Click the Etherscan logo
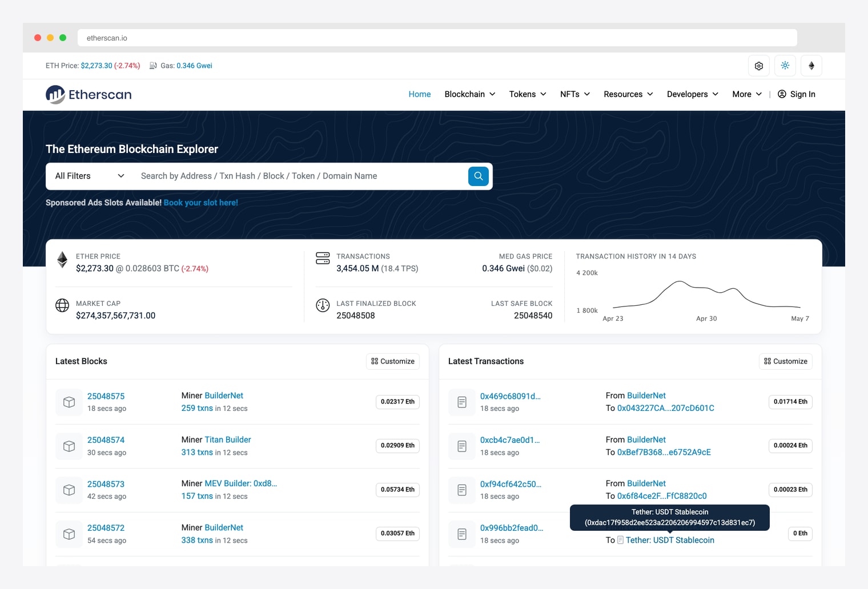Image resolution: width=868 pixels, height=589 pixels. coord(89,94)
